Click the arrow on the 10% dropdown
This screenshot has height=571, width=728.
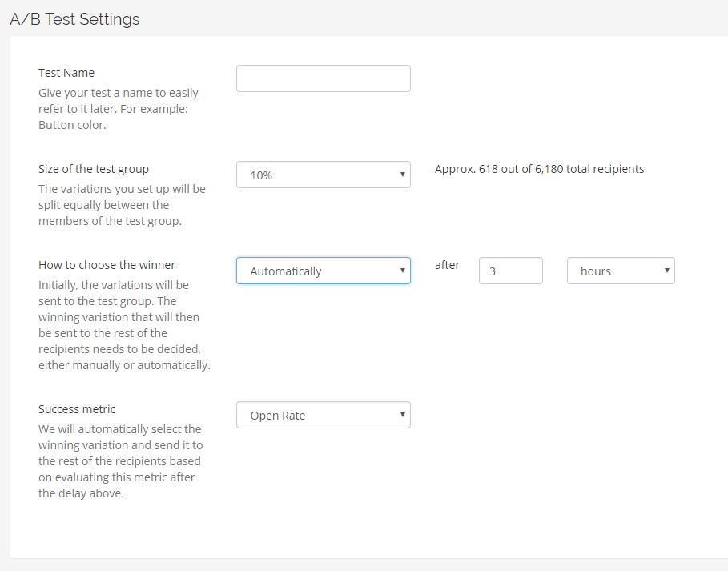click(403, 175)
